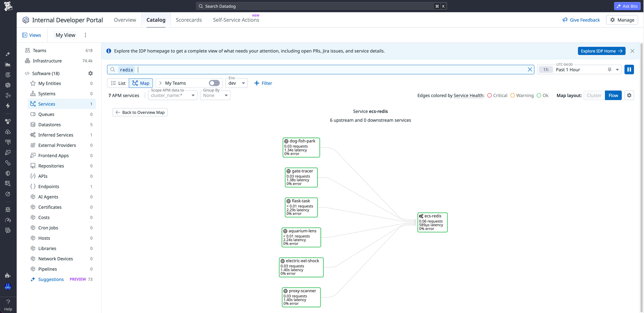Select Cluster map layout
Viewport: 644px width, 313px height.
594,95
